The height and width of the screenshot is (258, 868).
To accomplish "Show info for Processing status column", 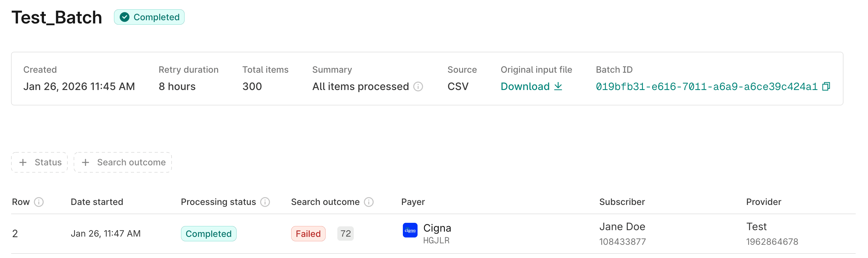I will click(266, 202).
